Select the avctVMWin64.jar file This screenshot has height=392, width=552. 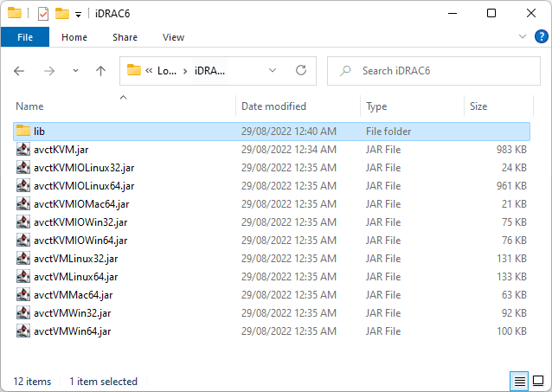point(72,331)
